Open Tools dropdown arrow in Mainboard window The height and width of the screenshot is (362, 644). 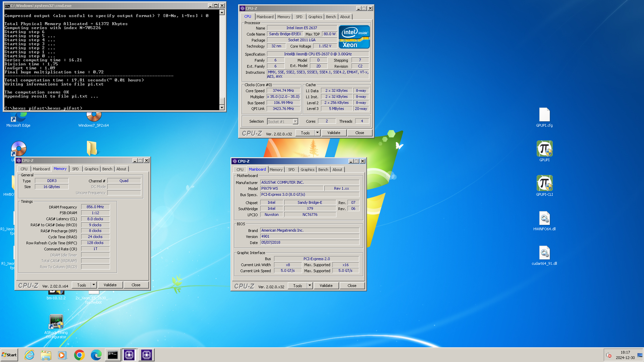tap(310, 286)
